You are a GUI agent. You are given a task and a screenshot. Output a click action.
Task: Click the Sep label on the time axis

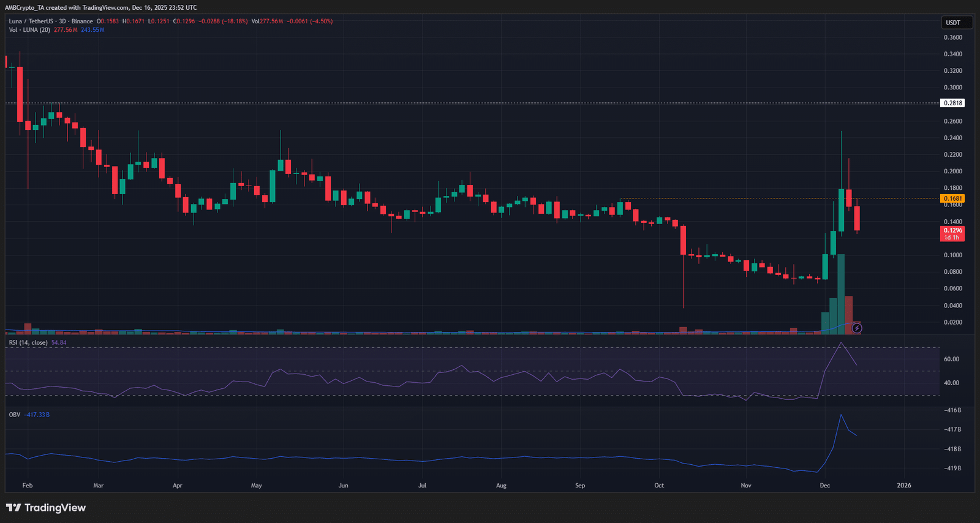pyautogui.click(x=580, y=486)
